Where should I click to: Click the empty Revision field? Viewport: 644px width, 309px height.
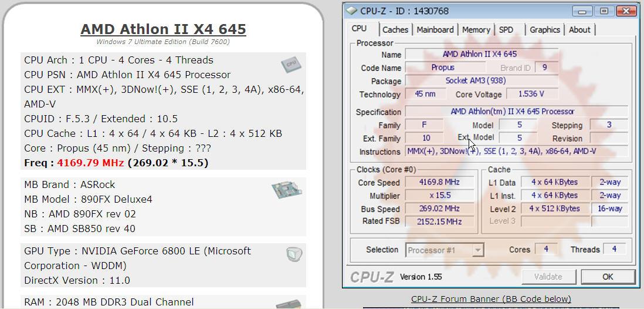[609, 138]
